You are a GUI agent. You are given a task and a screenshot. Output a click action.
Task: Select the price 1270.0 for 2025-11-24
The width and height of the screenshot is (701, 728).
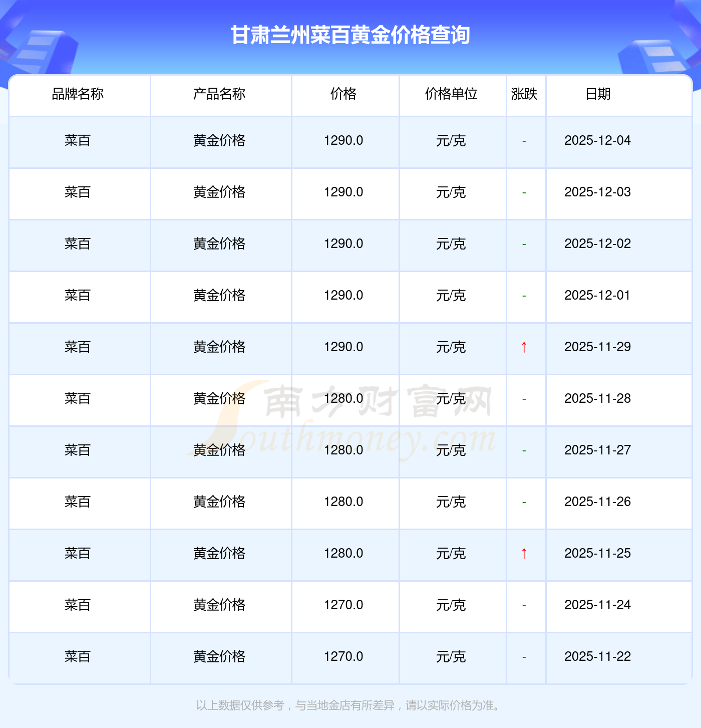coord(343,605)
